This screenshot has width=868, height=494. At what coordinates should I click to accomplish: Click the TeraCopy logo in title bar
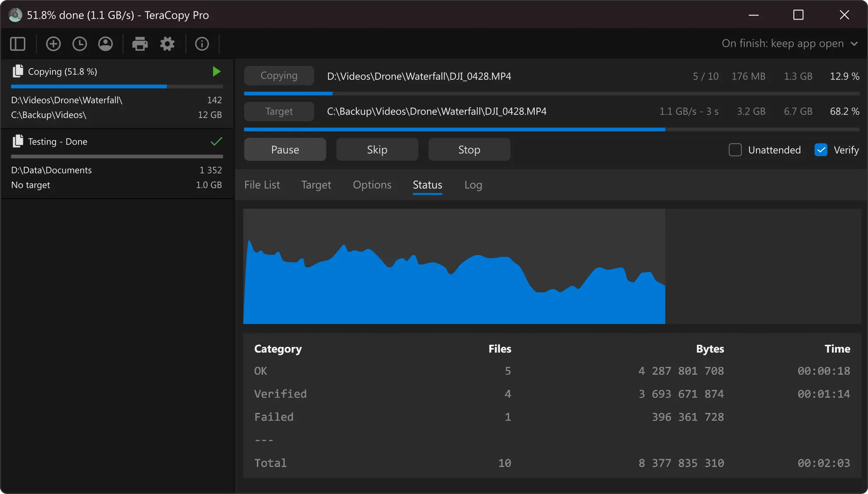click(x=15, y=15)
